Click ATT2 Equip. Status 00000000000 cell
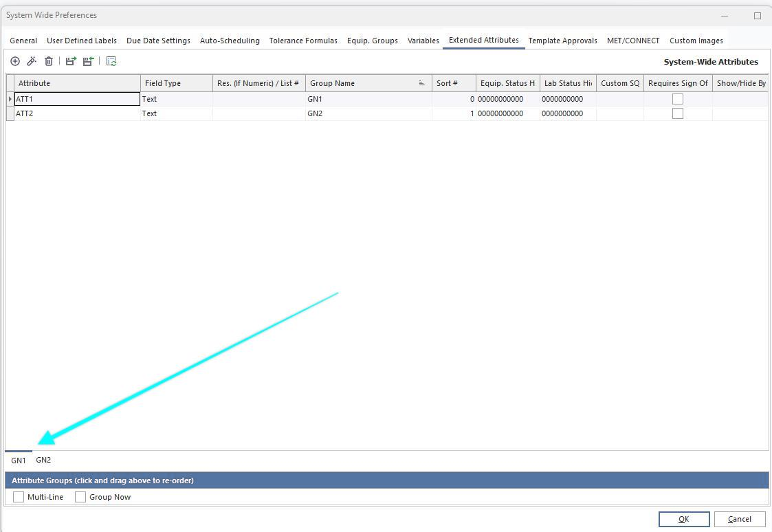Viewport: 772px width, 532px height. (x=508, y=113)
